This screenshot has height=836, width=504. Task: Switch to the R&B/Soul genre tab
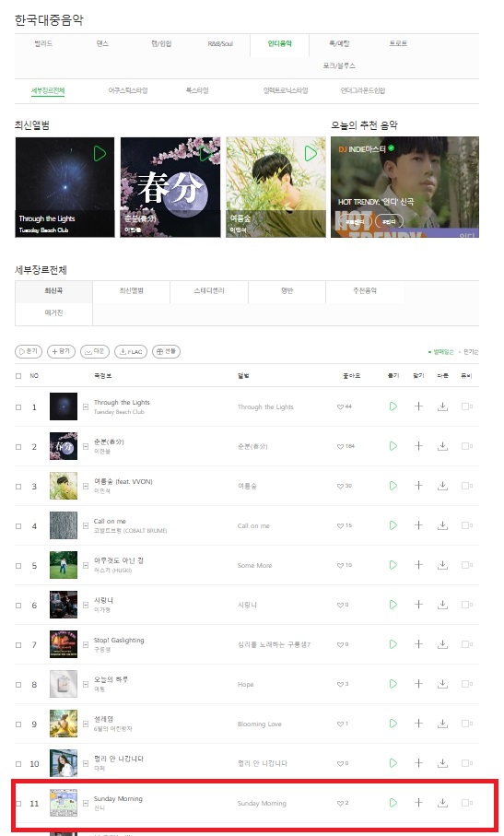click(220, 43)
